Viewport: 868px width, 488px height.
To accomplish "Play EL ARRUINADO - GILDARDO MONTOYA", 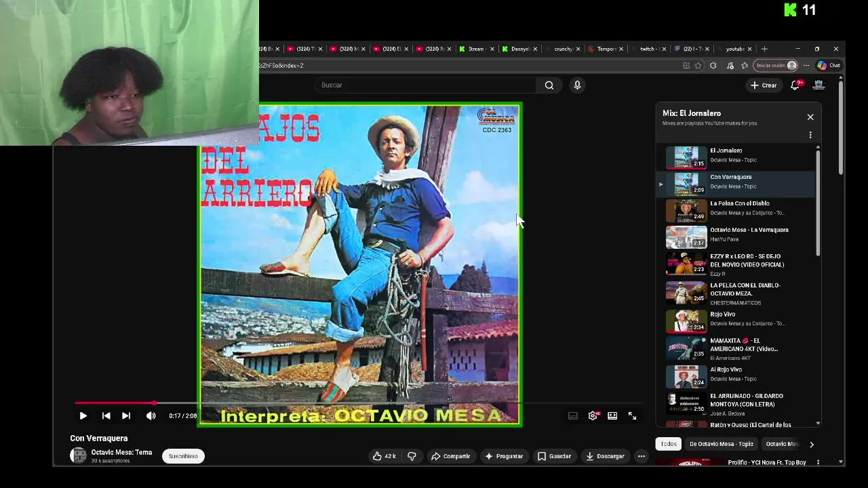I will click(x=737, y=403).
